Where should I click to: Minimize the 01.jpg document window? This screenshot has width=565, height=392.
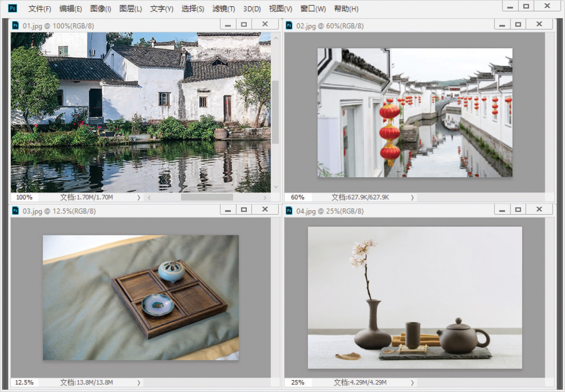pyautogui.click(x=228, y=24)
